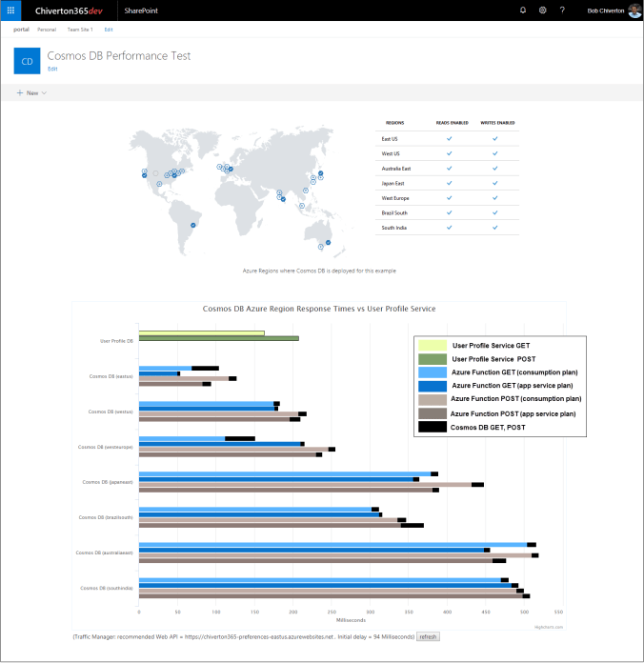The height and width of the screenshot is (663, 644).
Task: Click East US writes enabled checkmark
Action: pos(494,138)
